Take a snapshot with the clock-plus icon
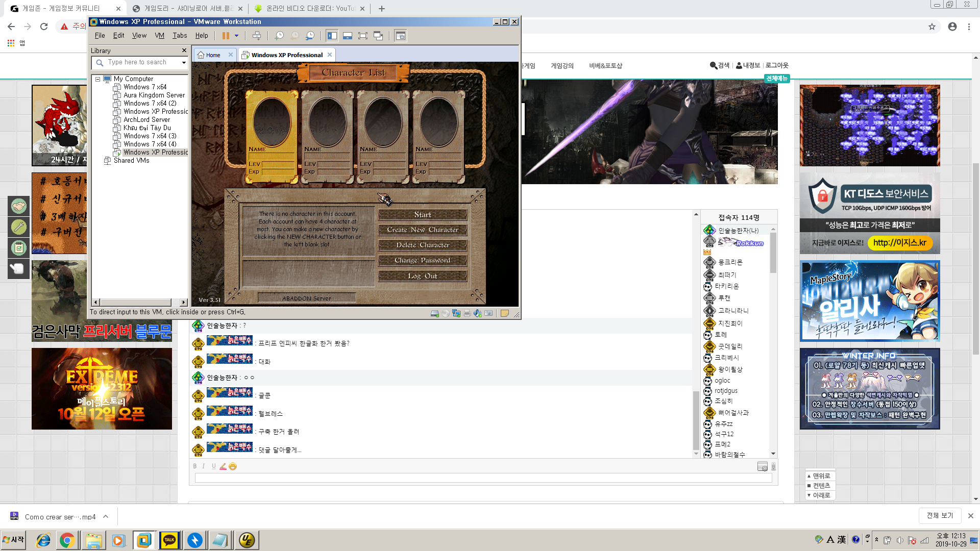980x551 pixels. coord(279,36)
